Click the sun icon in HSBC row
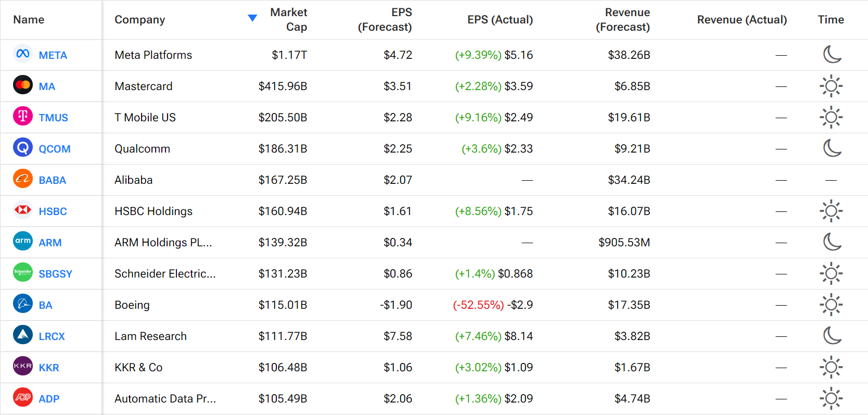Screen dimensions: 868x415 831,211
